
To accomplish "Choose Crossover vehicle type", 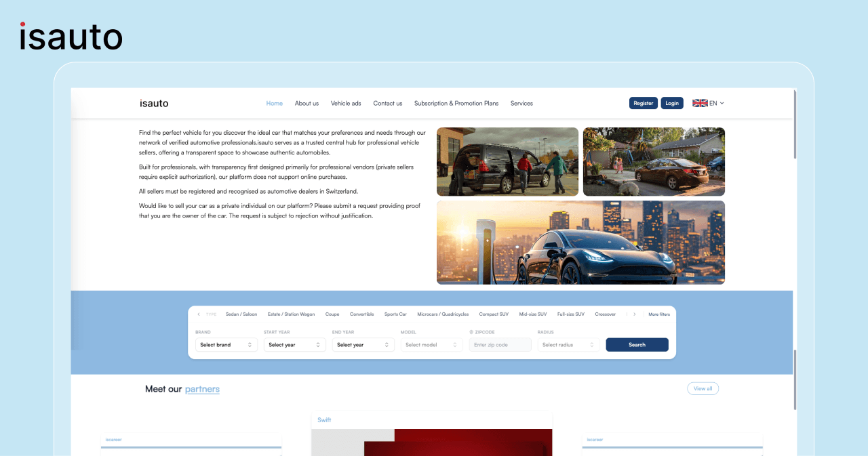I will click(x=606, y=314).
